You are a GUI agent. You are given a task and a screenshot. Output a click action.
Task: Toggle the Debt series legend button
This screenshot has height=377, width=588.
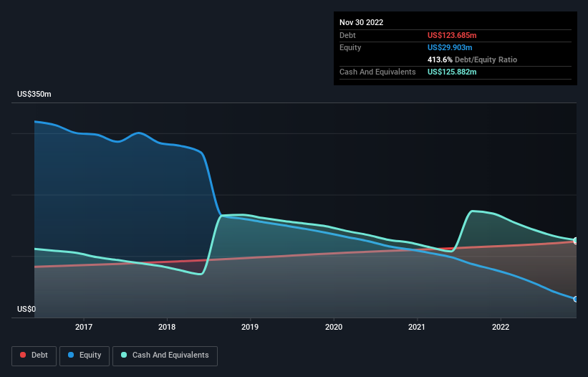tap(34, 355)
